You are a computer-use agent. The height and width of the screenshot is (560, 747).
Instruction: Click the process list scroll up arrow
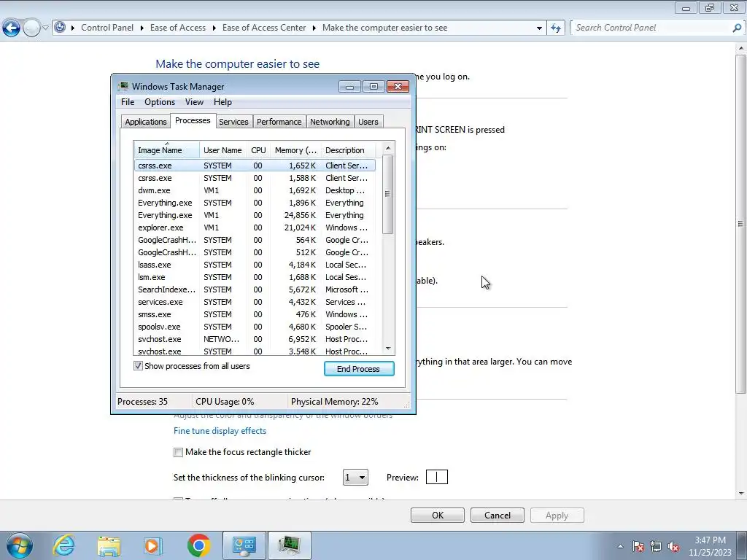tap(388, 148)
